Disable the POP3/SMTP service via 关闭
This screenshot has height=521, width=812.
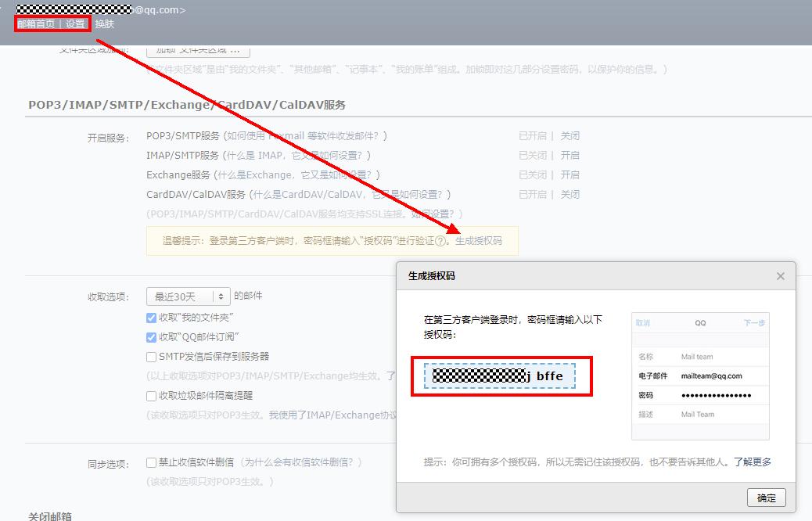click(570, 135)
